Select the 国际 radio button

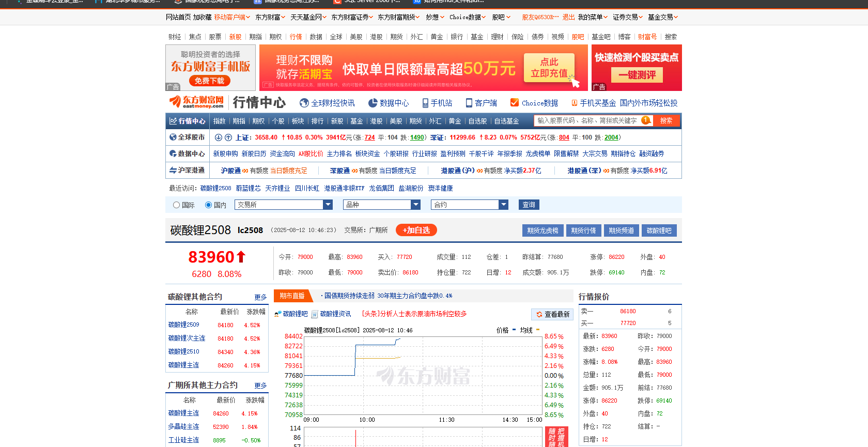(177, 205)
